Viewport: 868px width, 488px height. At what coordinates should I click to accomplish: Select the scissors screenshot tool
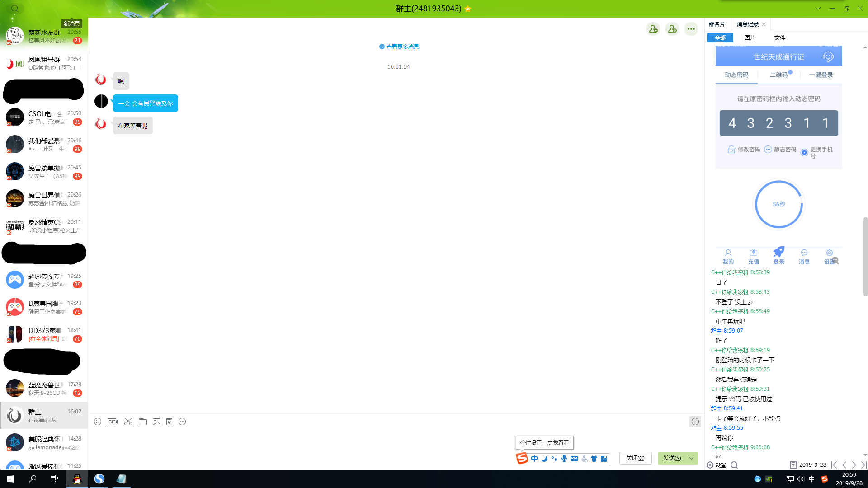128,422
